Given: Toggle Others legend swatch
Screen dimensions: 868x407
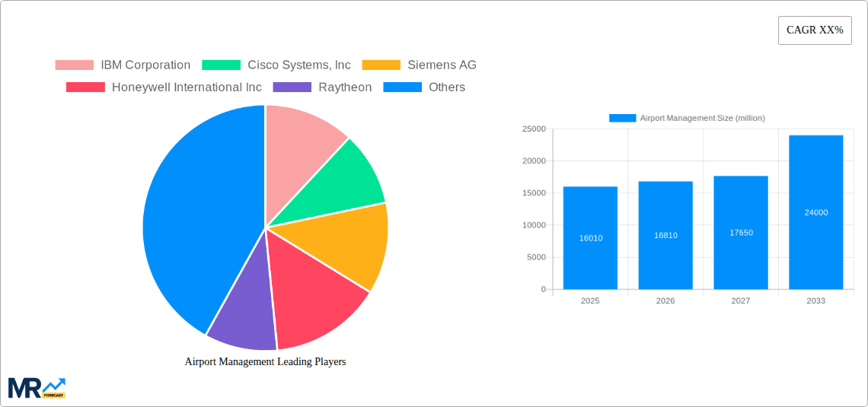Looking at the screenshot, I should (x=403, y=87).
